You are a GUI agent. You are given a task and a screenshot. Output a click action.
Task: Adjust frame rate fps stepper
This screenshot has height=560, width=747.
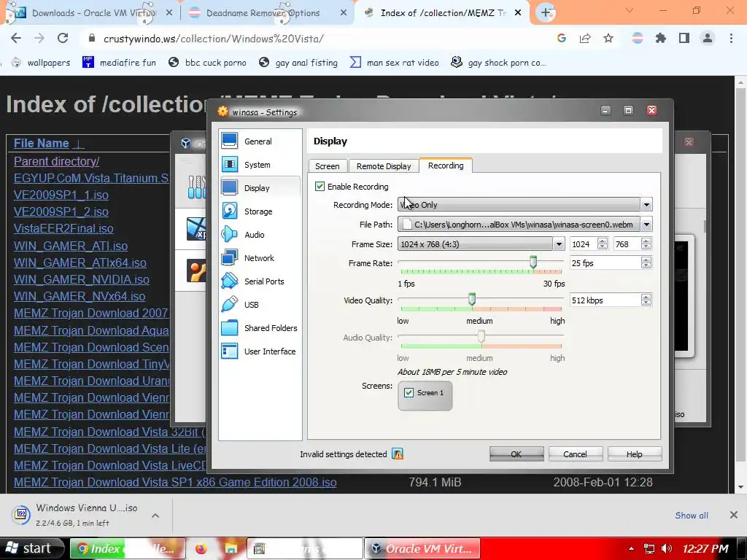coord(646,262)
